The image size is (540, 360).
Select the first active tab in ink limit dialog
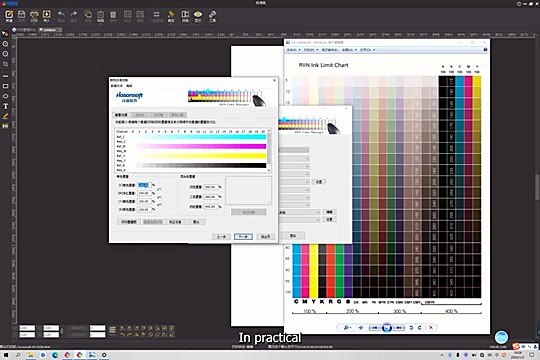121,115
